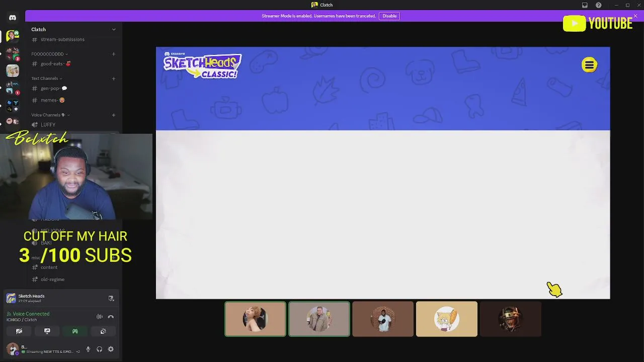Viewport: 644px width, 362px height.
Task: Open the Discord help question mark icon
Action: pyautogui.click(x=598, y=5)
